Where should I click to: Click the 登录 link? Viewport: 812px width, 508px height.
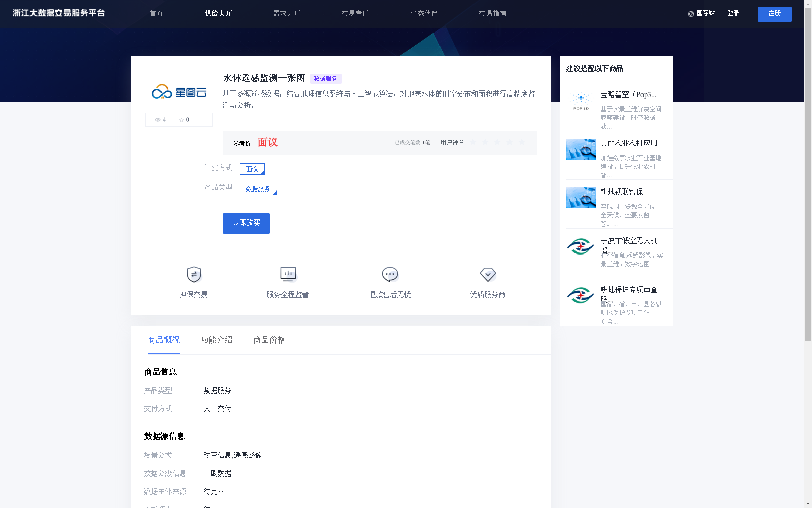point(733,14)
